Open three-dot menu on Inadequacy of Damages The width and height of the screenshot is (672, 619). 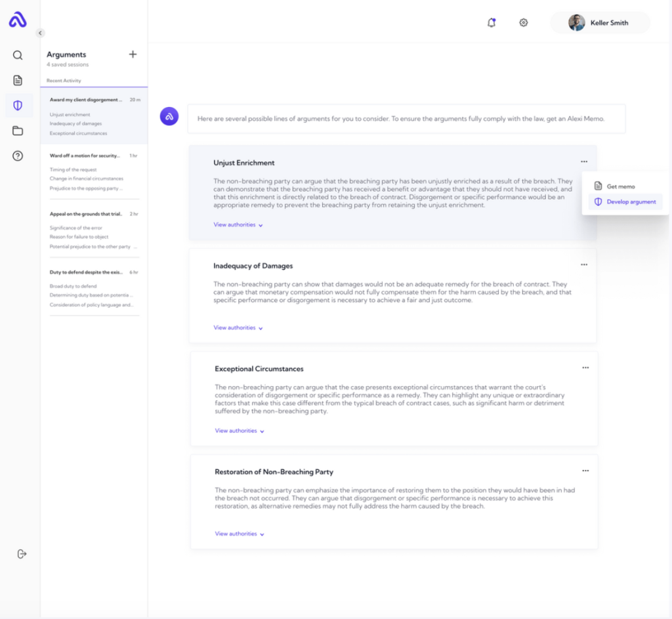coord(584,265)
